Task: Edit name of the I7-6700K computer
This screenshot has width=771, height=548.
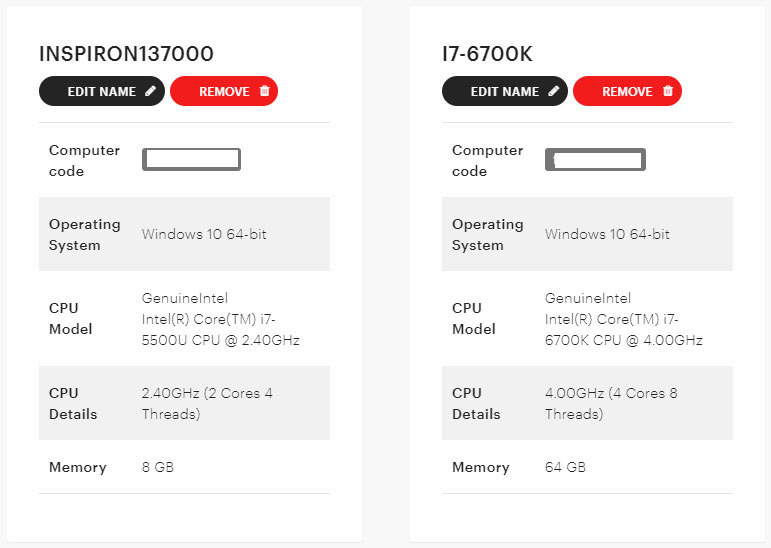Action: point(505,91)
